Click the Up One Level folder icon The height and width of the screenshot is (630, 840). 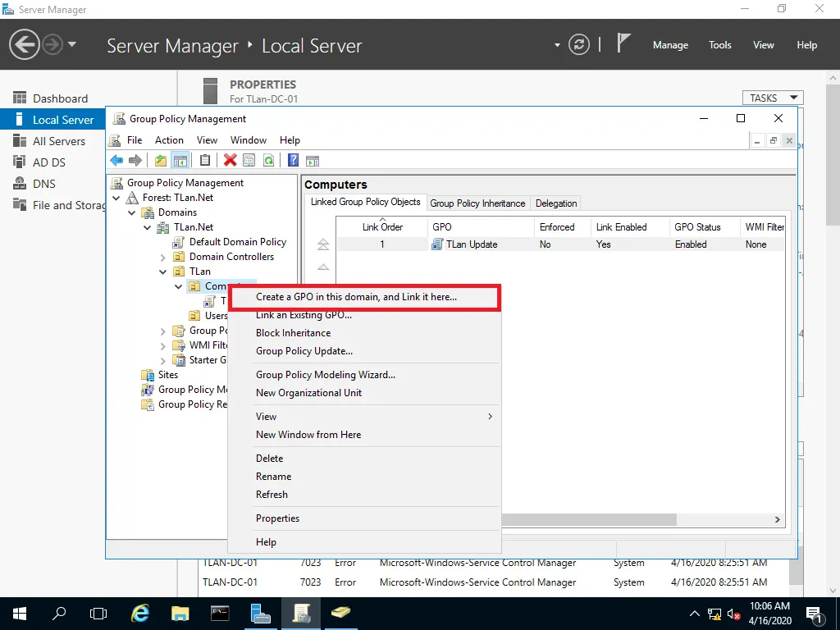click(x=160, y=160)
